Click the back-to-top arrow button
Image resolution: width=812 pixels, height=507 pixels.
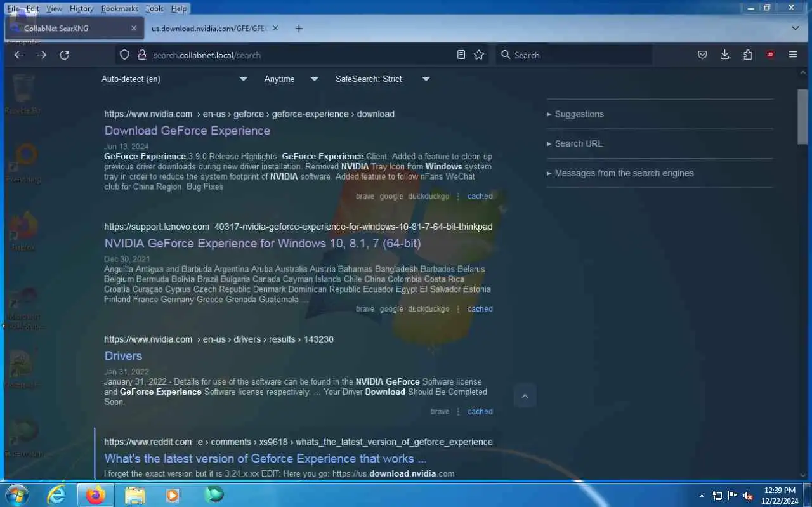(x=525, y=396)
